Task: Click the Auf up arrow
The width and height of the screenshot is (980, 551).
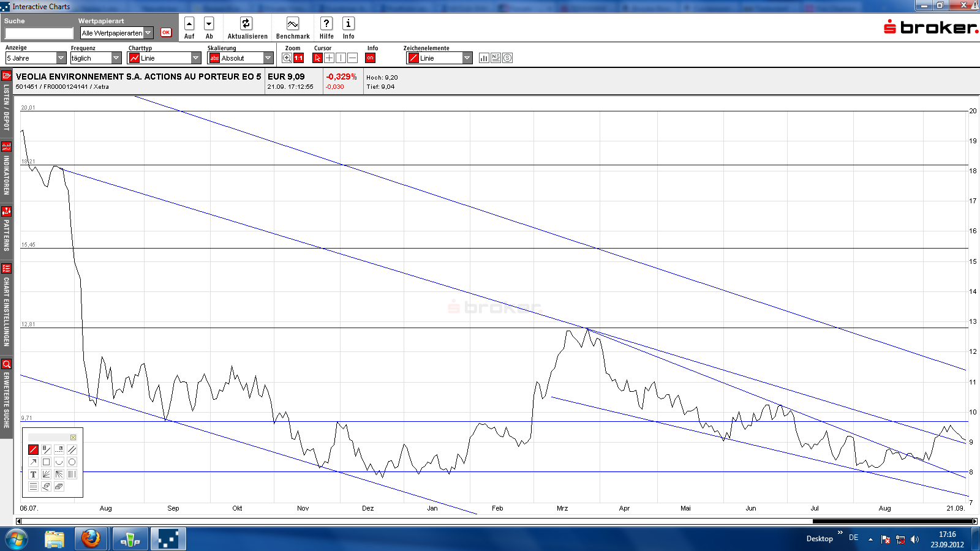Action: pyautogui.click(x=189, y=23)
